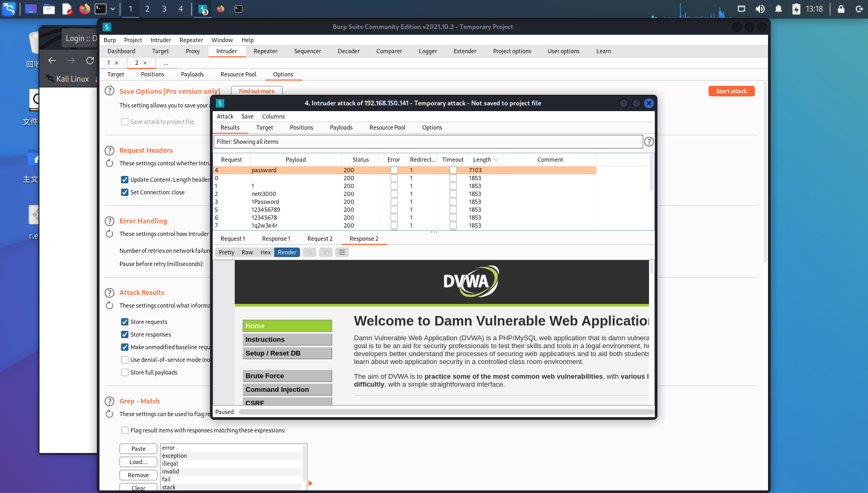Add a new Intruder tab with the ... button
Screen dimensions: 868x493
coord(166,63)
